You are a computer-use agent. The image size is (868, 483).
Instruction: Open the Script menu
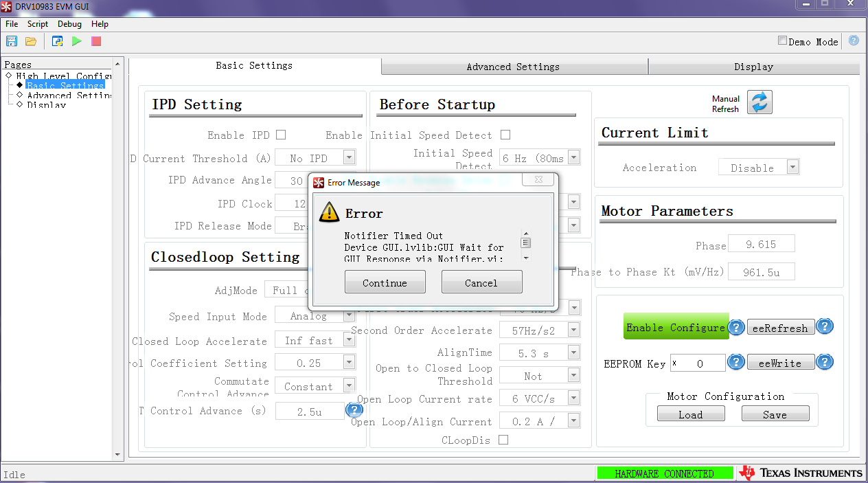[x=38, y=24]
